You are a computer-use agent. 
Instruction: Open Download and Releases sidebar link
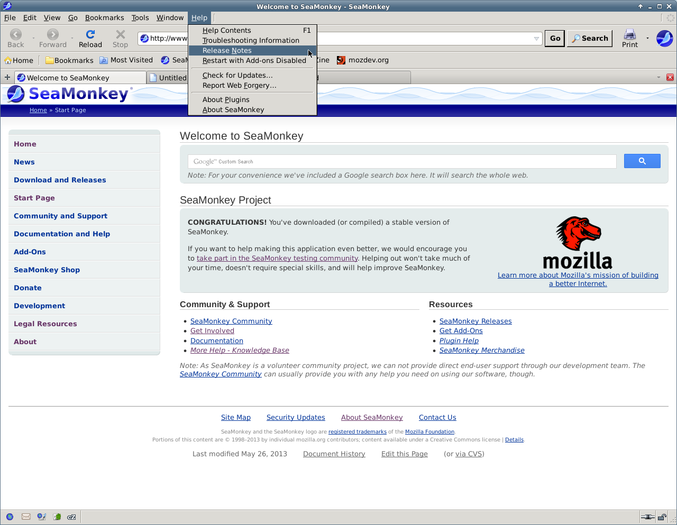pos(60,180)
